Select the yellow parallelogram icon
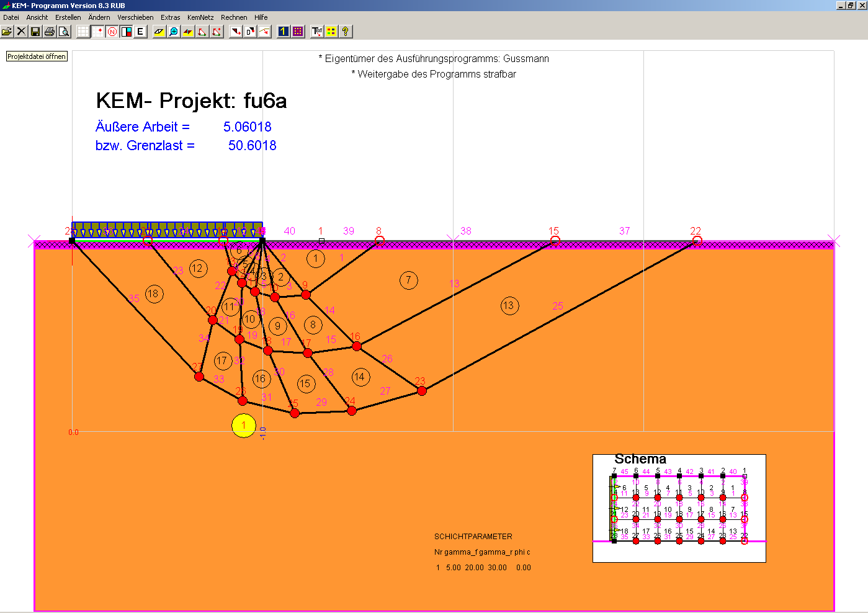 159,31
